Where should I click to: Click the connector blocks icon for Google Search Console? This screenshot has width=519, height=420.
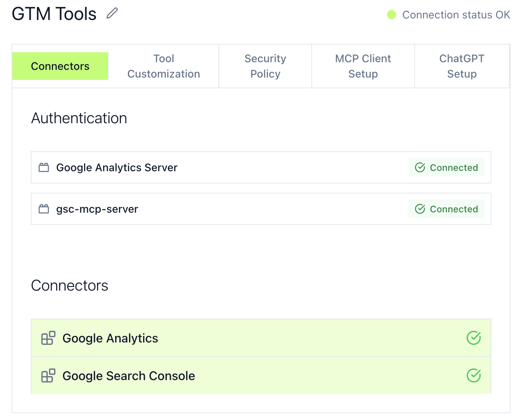coord(48,375)
